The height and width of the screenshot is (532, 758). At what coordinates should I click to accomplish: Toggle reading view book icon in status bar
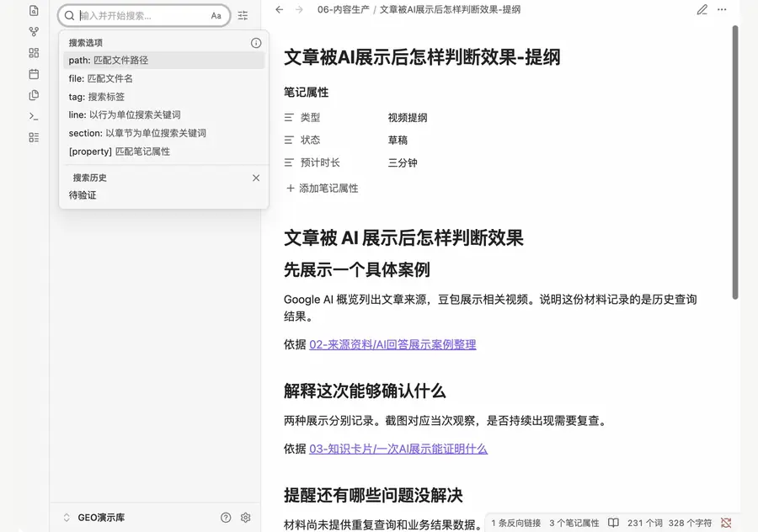click(613, 523)
